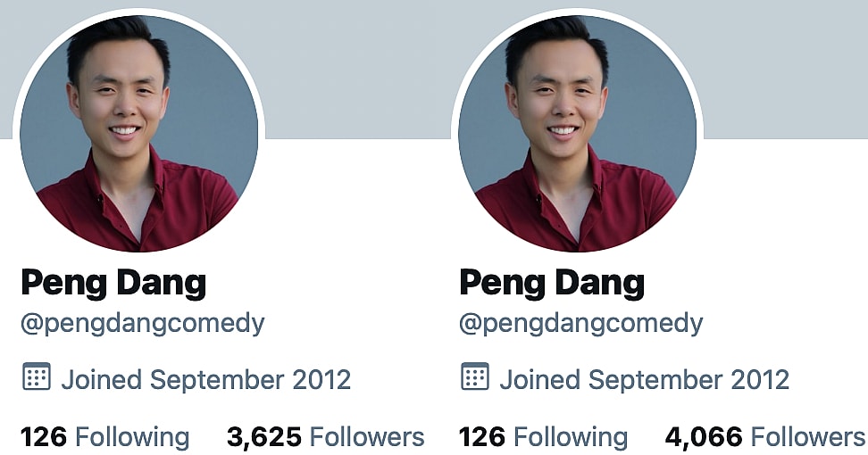Click left Peng Dang display name
868x455 pixels.
[113, 284]
